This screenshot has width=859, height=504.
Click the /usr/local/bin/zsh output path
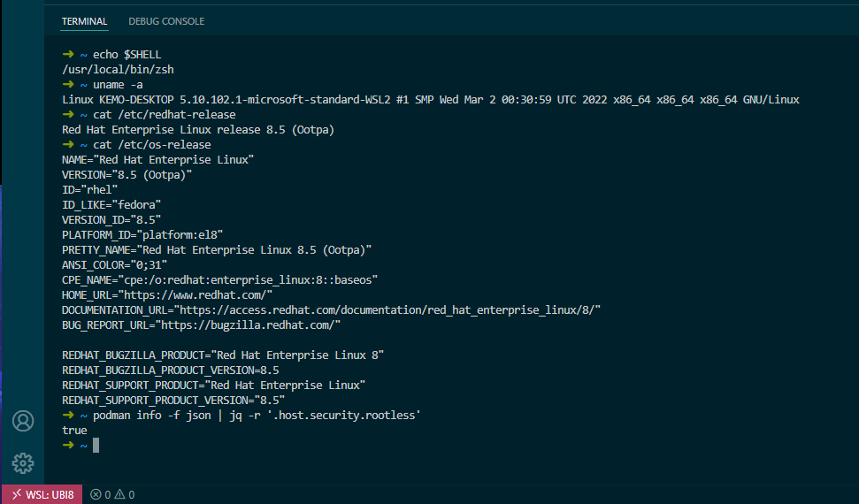(111, 70)
